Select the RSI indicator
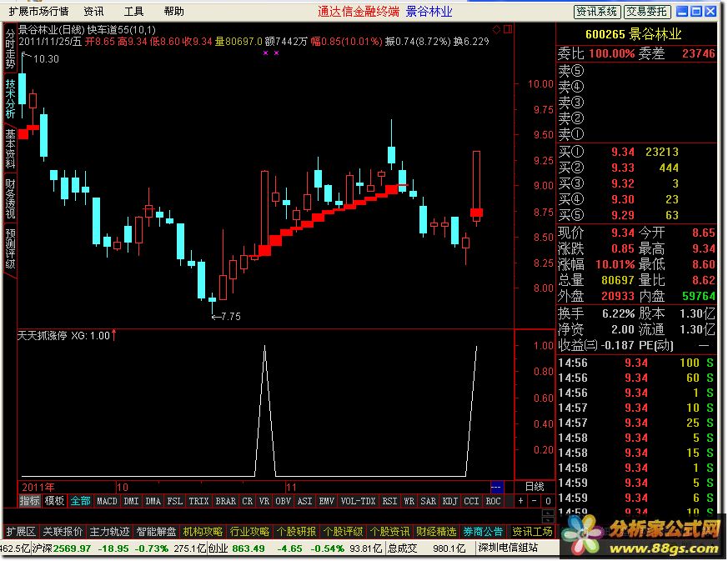 [x=389, y=501]
